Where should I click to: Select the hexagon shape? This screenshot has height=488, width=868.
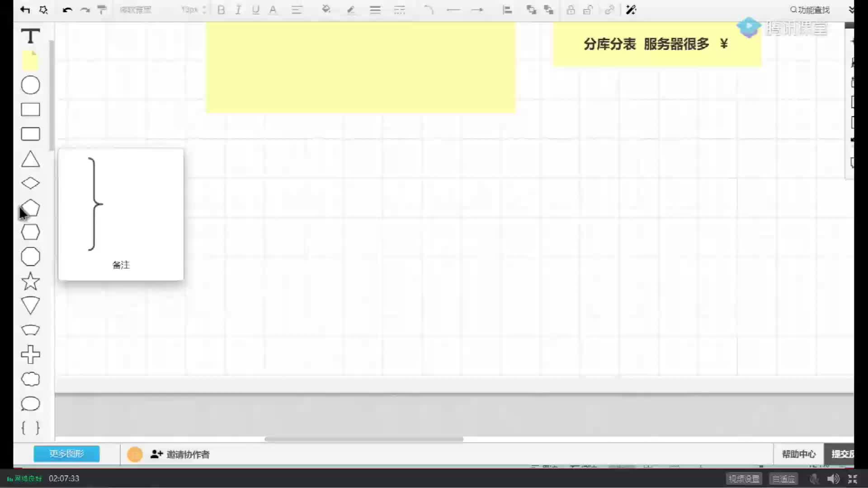coord(30,232)
